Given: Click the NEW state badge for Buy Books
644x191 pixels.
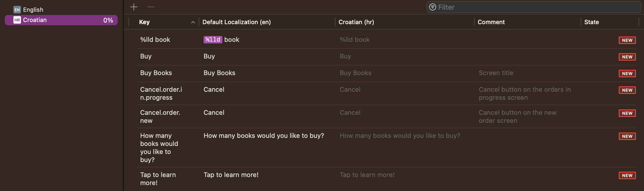Looking at the screenshot, I should point(627,74).
